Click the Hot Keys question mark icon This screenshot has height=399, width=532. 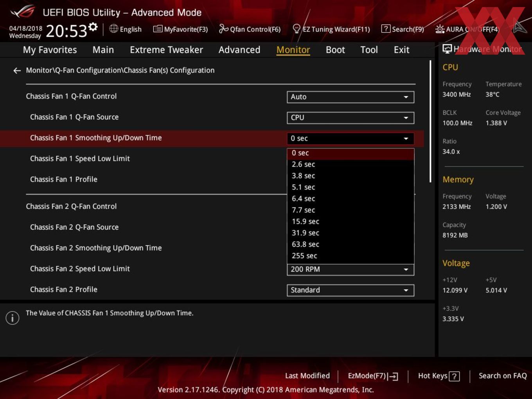(x=454, y=376)
